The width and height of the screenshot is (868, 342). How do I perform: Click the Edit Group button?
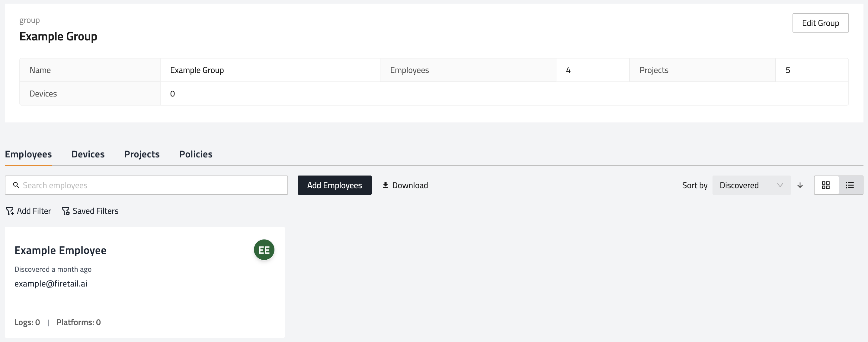click(x=820, y=23)
